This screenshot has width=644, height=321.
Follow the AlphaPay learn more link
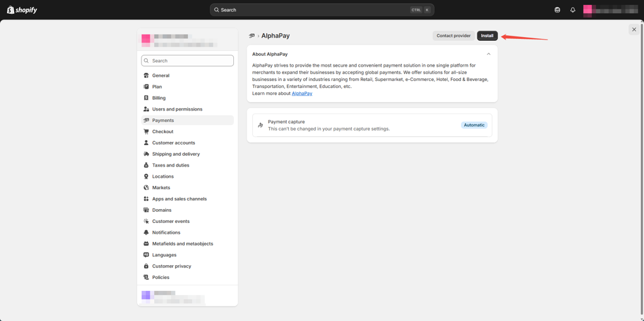(x=302, y=94)
